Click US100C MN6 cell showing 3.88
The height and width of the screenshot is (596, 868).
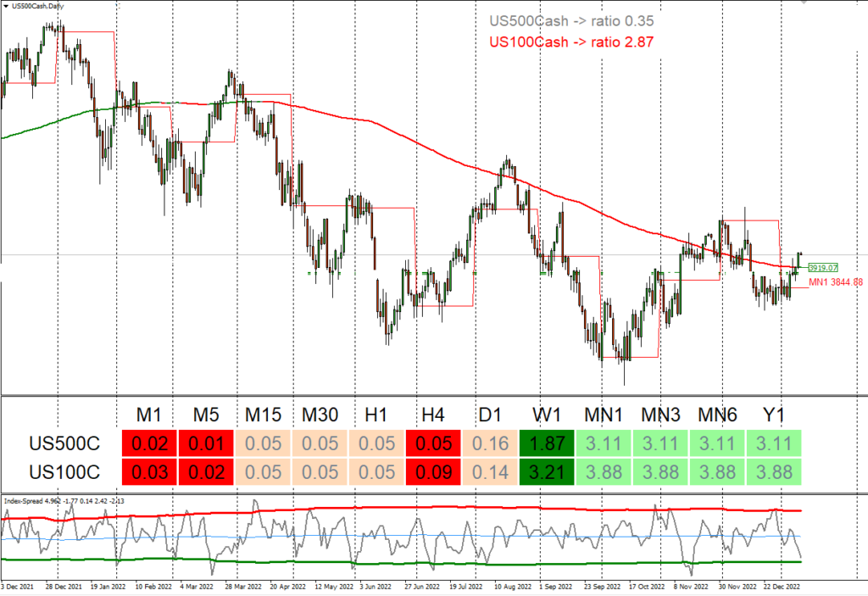tap(717, 472)
